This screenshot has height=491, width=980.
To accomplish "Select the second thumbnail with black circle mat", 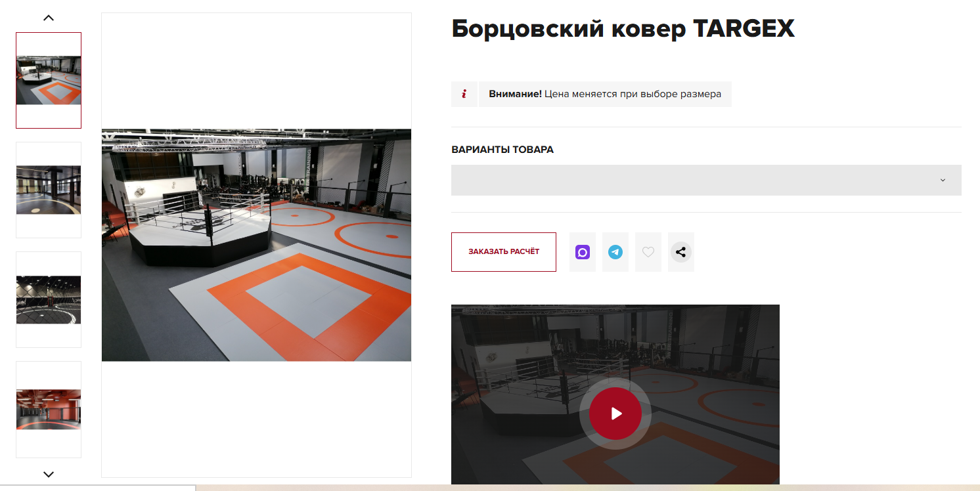I will tap(49, 190).
